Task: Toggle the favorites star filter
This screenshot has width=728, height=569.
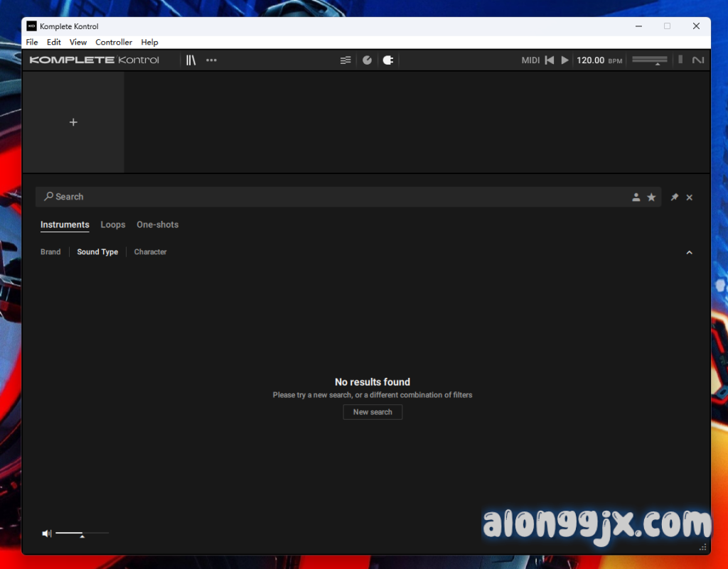Action: pyautogui.click(x=651, y=197)
